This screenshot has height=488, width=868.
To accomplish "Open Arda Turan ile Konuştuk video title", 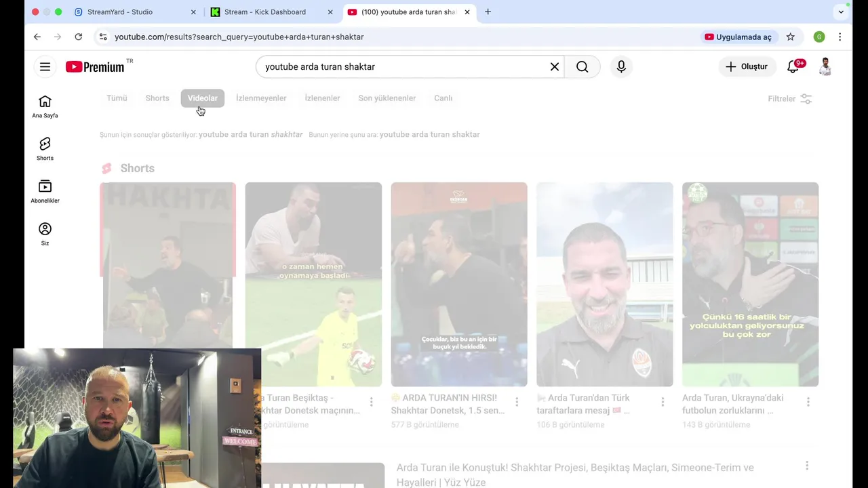I will coord(575,474).
